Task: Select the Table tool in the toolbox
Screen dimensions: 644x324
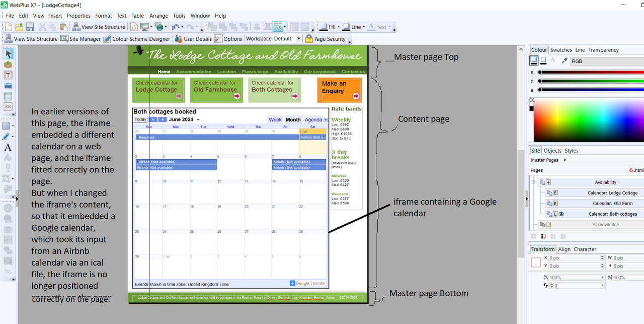Action: [x=8, y=96]
